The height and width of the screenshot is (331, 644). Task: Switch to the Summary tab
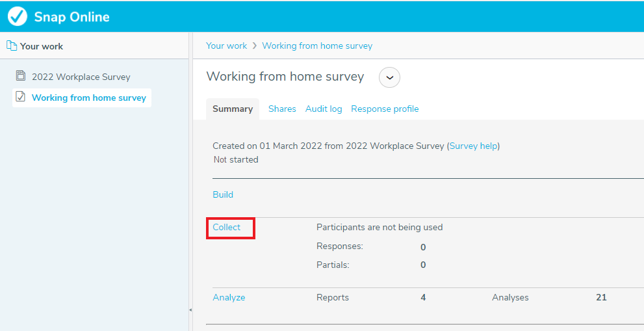tap(233, 109)
